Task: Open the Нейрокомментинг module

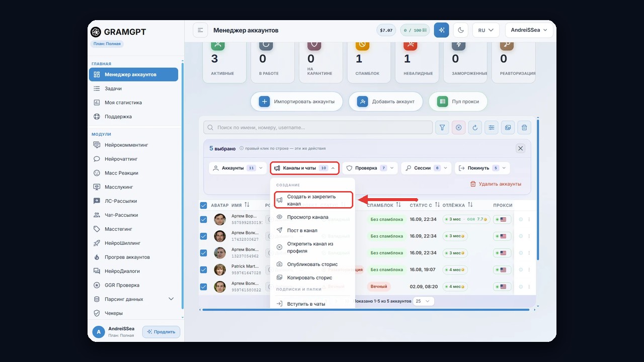Action: click(133, 145)
